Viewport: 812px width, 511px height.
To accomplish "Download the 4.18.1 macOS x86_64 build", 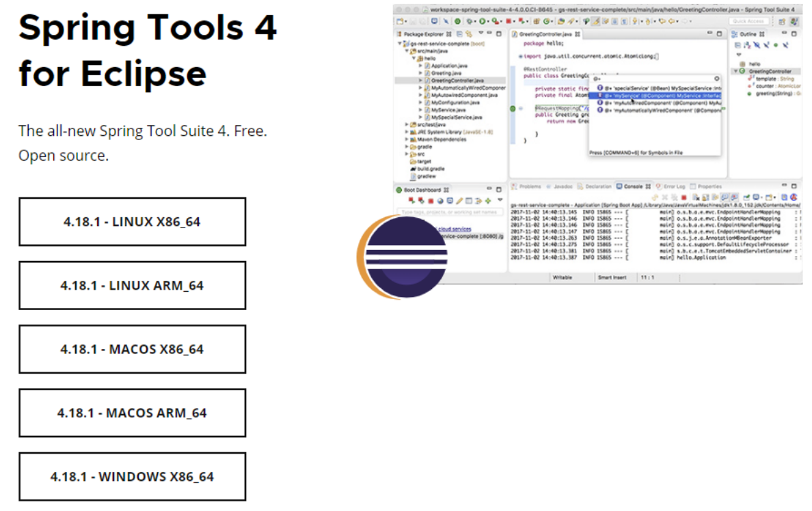I will (x=132, y=349).
